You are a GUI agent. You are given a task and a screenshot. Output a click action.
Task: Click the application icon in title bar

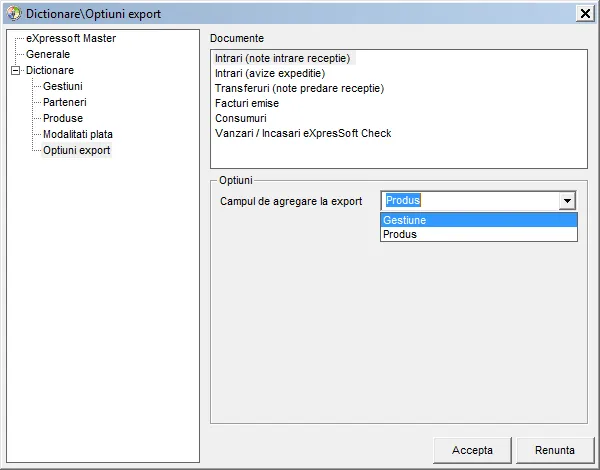[14, 13]
